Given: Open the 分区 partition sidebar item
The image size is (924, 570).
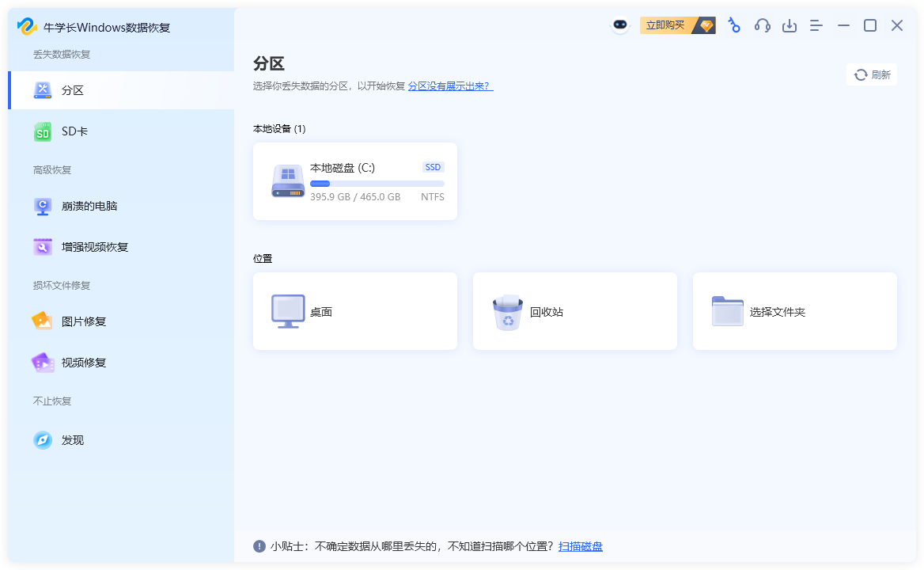Looking at the screenshot, I should pos(121,90).
